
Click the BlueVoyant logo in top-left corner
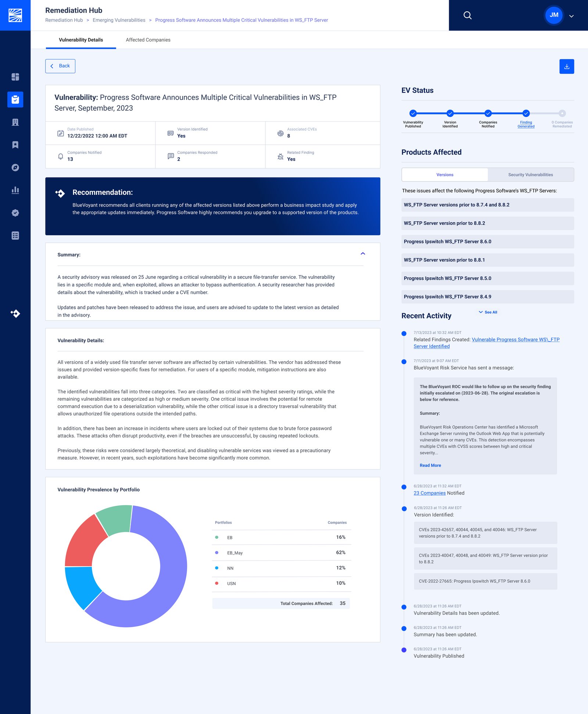point(15,15)
